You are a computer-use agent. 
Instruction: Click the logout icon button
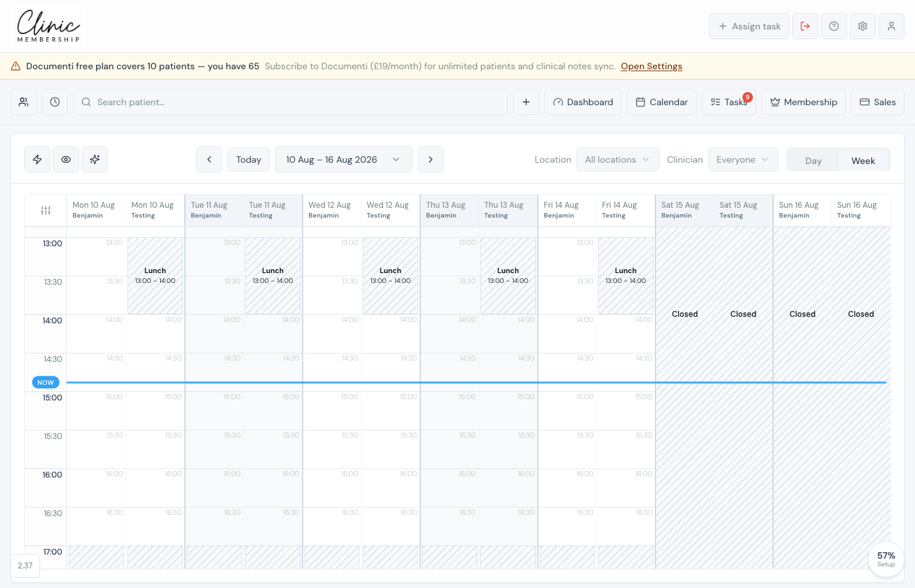point(805,26)
